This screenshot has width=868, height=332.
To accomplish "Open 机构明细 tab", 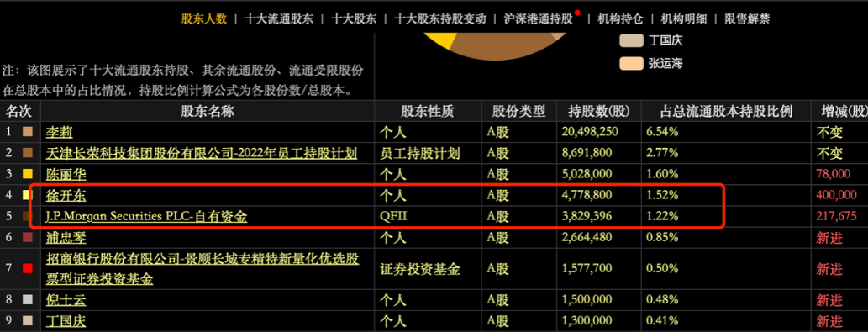I will (684, 18).
